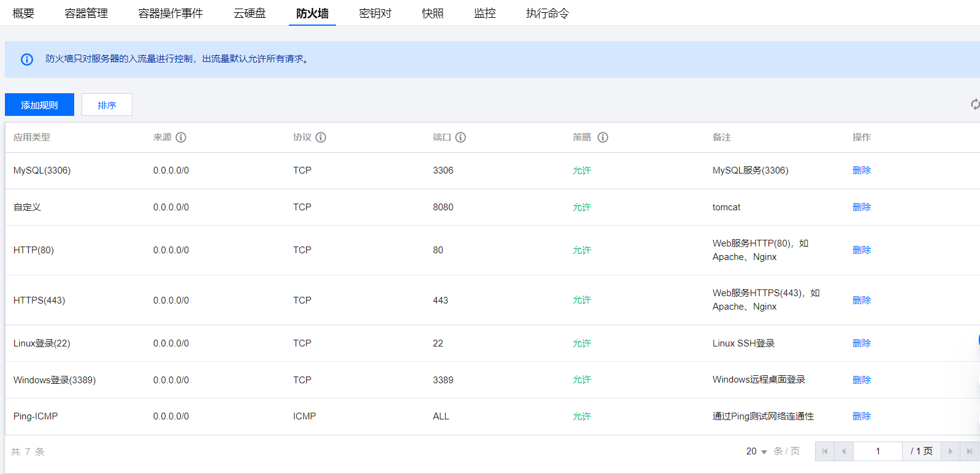Delete the MySQL(3306) rule
Viewport: 980px width, 474px height.
pyautogui.click(x=862, y=170)
